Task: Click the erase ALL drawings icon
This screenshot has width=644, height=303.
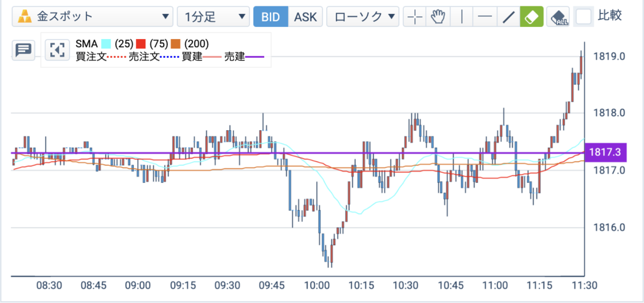Action: pyautogui.click(x=558, y=17)
